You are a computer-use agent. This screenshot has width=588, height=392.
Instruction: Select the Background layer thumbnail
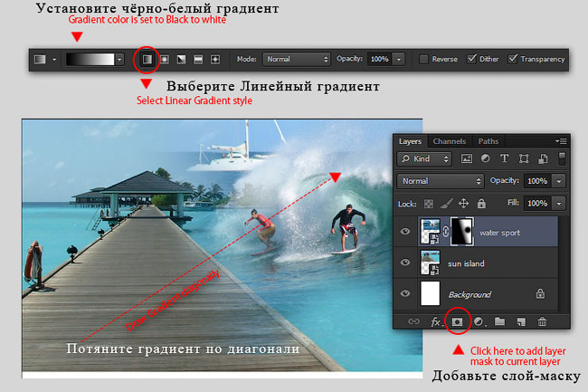point(430,293)
